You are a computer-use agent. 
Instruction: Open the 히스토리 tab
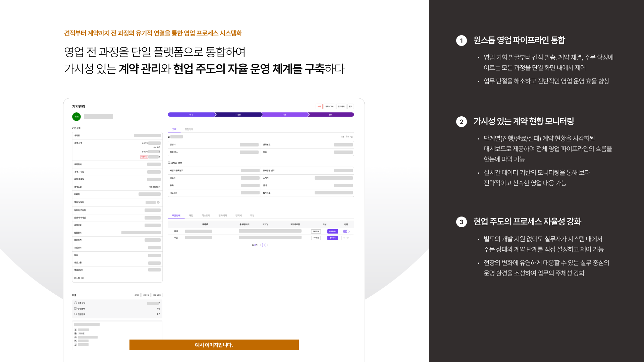coord(206,216)
